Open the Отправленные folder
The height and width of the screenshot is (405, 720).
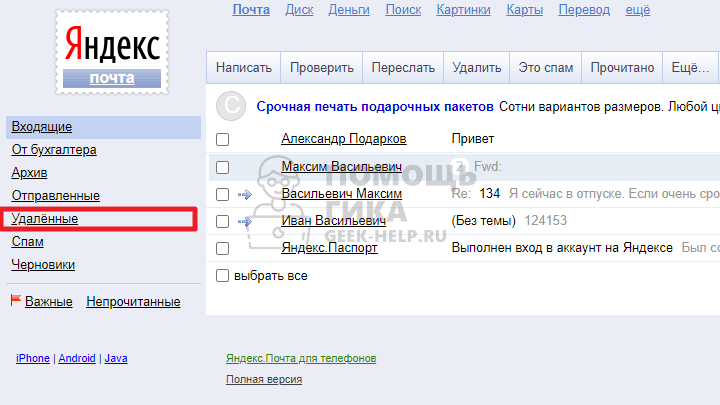point(56,196)
